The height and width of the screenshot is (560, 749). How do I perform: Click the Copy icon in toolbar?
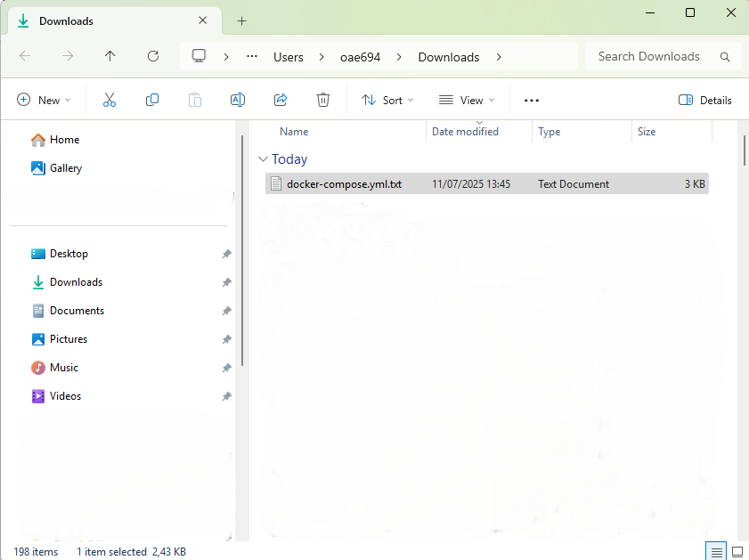click(x=152, y=101)
